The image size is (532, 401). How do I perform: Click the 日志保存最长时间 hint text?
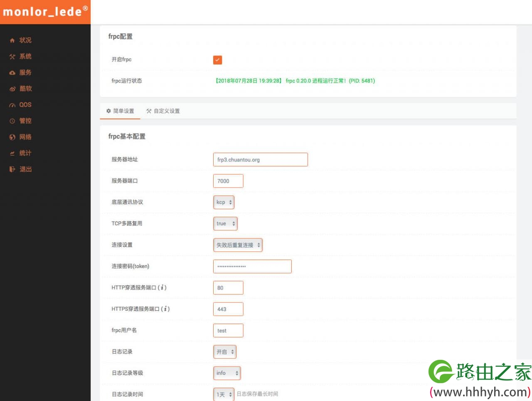coord(257,394)
